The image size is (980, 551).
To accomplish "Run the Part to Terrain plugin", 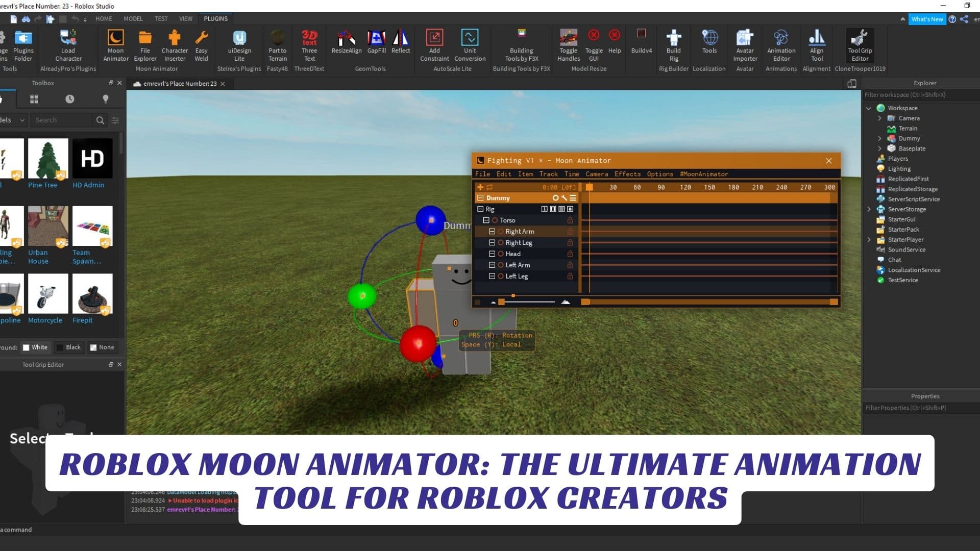I will pyautogui.click(x=277, y=45).
